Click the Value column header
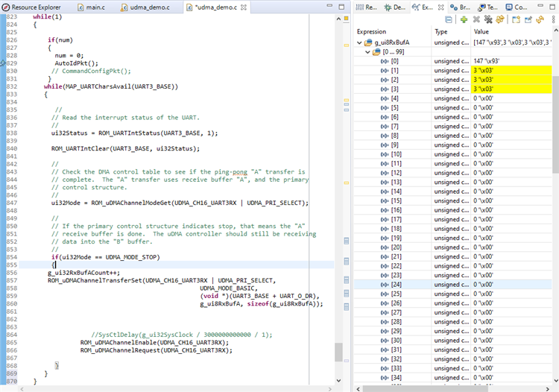This screenshot has width=559, height=392. [481, 32]
